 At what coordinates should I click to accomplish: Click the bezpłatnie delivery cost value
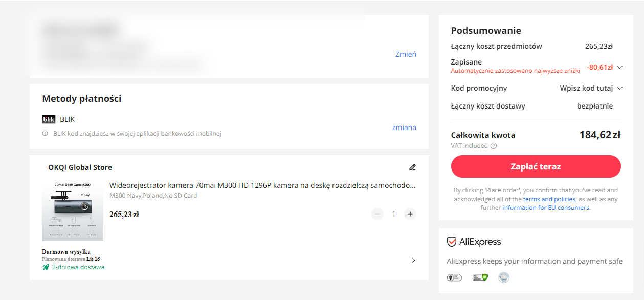595,106
